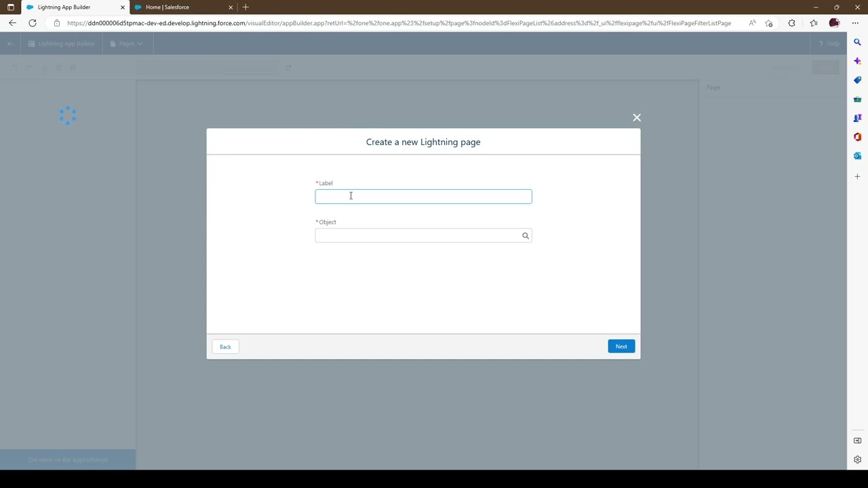This screenshot has width=868, height=488.
Task: Go back with the browser back arrow
Action: (12, 23)
